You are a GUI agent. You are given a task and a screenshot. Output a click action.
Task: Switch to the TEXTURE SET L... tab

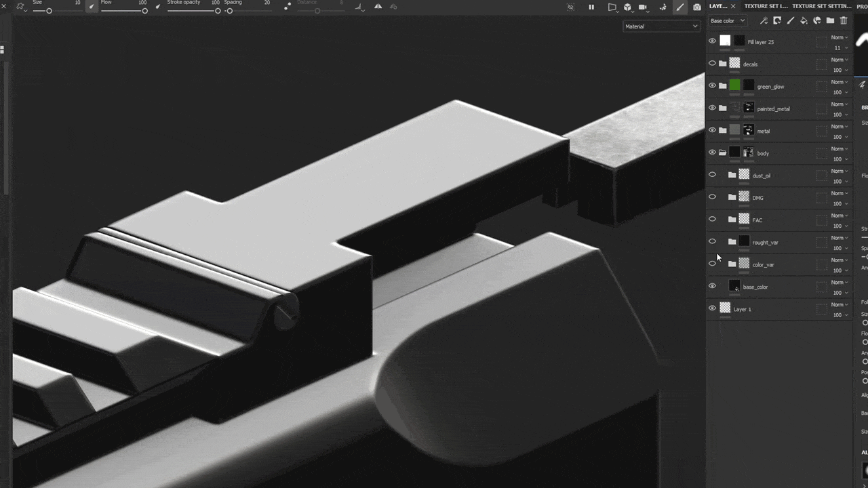pyautogui.click(x=766, y=6)
